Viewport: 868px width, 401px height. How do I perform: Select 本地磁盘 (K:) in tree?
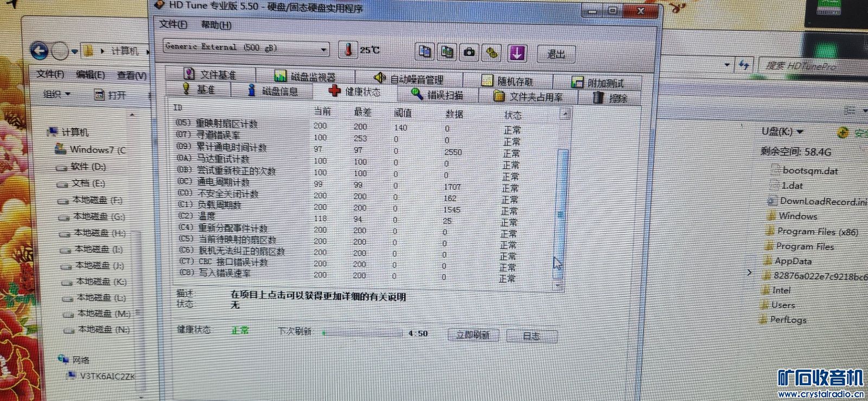click(94, 282)
